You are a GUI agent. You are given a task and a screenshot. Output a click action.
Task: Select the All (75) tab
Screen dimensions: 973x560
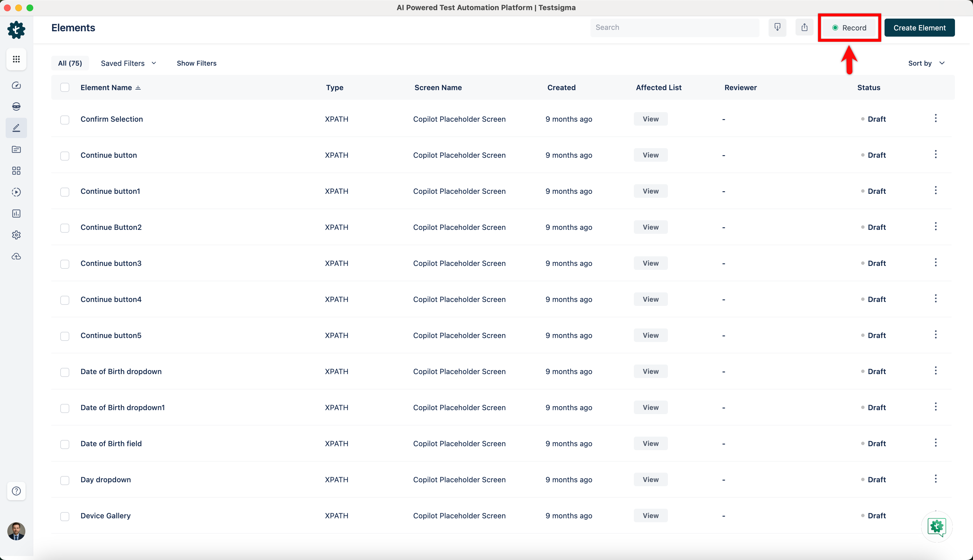(70, 63)
